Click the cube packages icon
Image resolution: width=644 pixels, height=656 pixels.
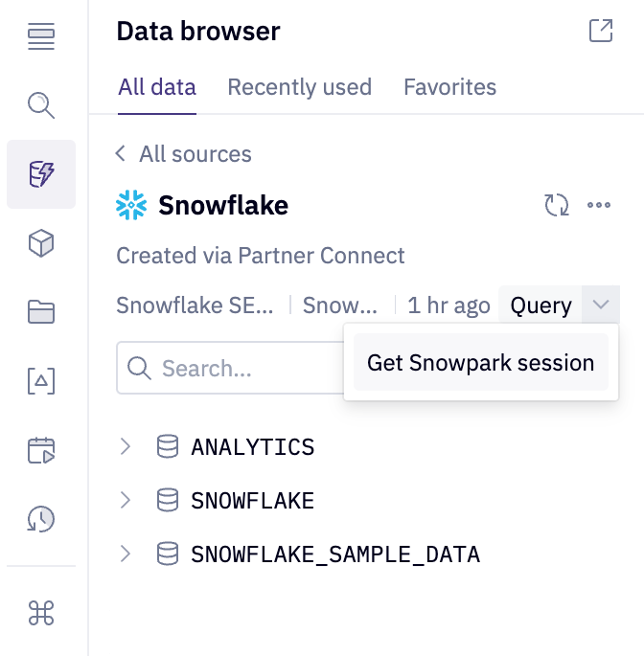[x=41, y=243]
